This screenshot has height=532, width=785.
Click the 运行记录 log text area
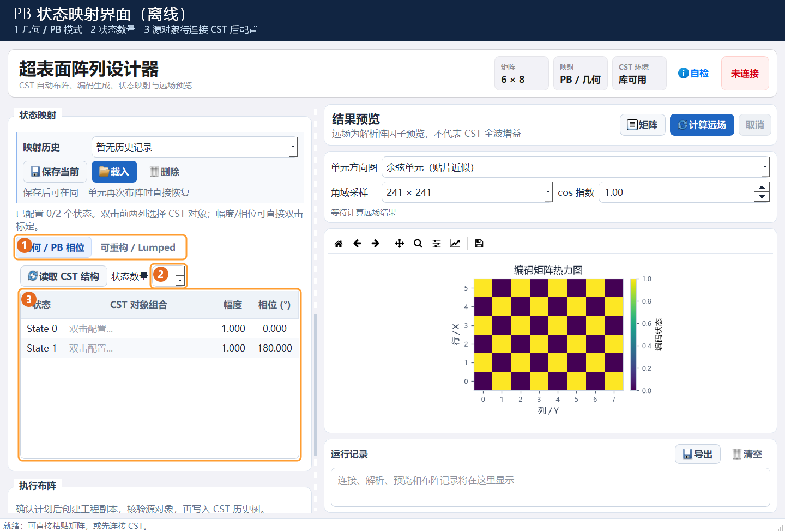(551, 487)
